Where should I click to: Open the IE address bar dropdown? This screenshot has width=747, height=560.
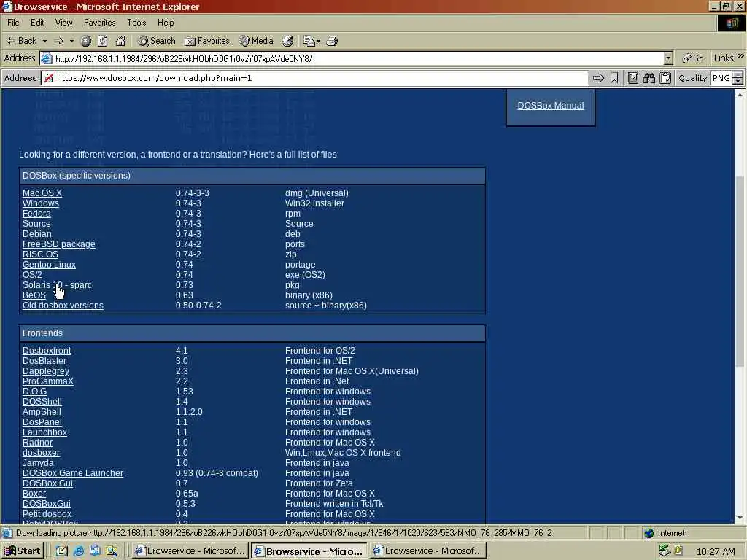(668, 58)
